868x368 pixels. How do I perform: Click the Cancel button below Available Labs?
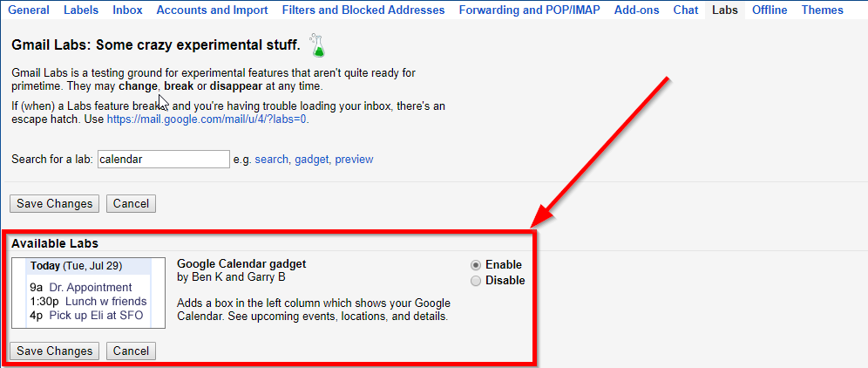(131, 351)
